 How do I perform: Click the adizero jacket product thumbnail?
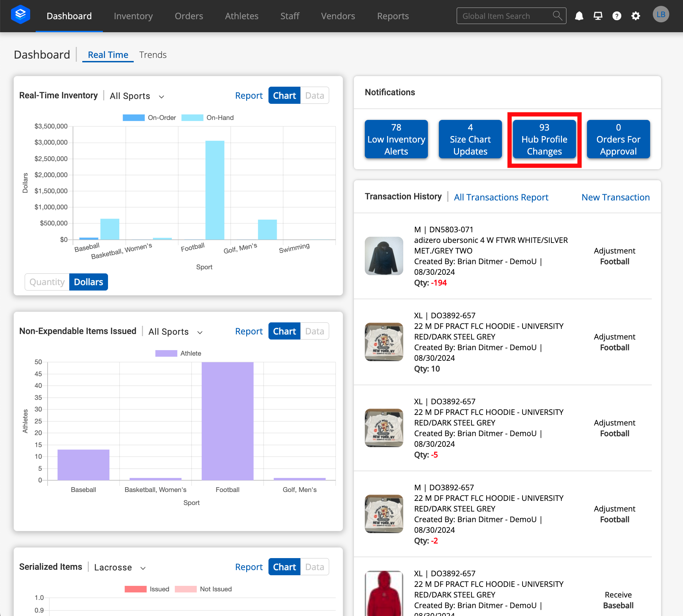coord(384,256)
